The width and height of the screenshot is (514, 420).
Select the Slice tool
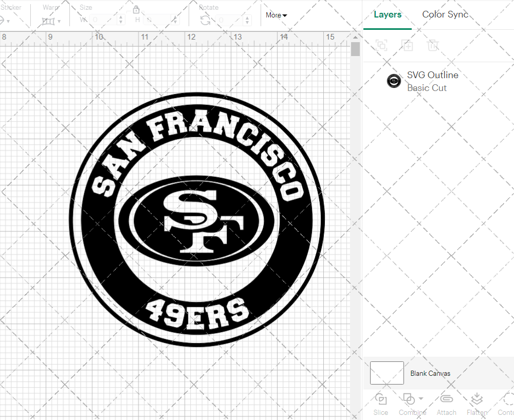pos(380,404)
